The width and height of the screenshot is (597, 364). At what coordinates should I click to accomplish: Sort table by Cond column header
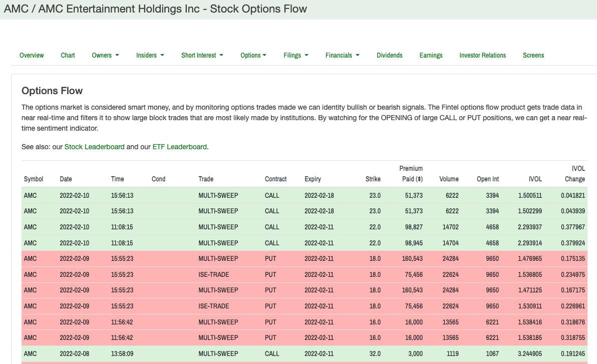click(158, 179)
